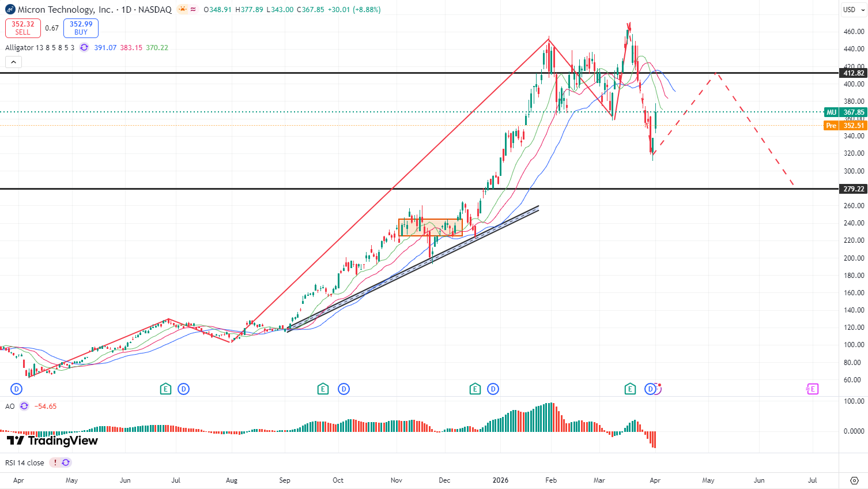Click the TradingView logo link

pyautogui.click(x=52, y=441)
